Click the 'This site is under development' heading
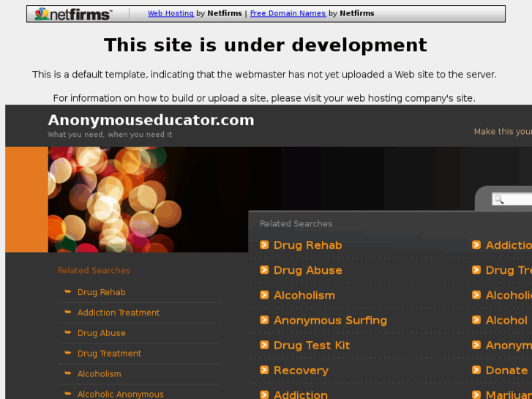The width and height of the screenshot is (532, 399). click(266, 45)
